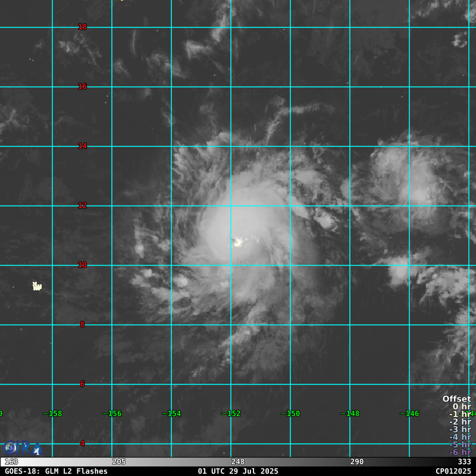This screenshot has width=476, height=476.
Task: Click the GOES-18: GLM L2 Flashes title
Action: (56, 471)
